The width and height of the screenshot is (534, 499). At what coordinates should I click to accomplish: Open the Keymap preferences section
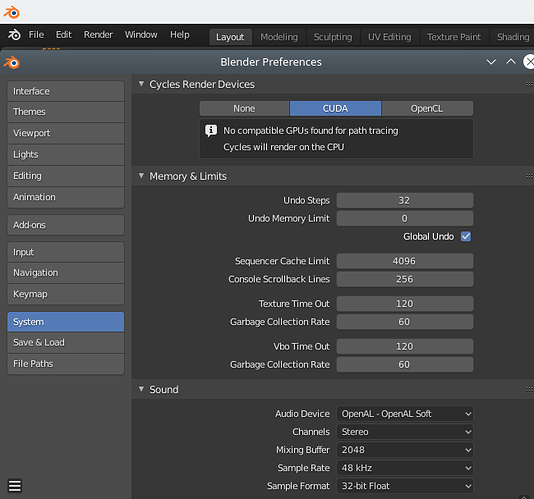click(66, 294)
